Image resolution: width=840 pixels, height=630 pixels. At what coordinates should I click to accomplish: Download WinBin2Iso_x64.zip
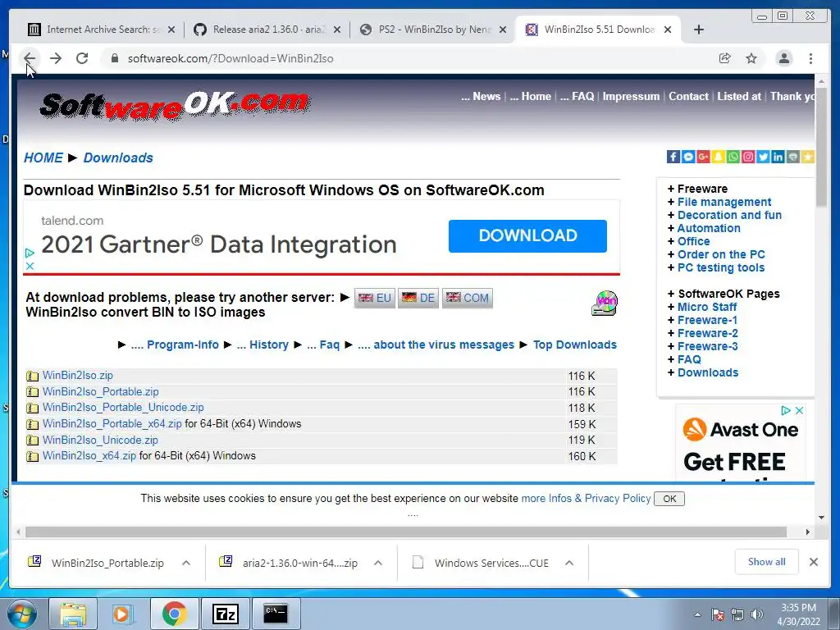click(x=89, y=456)
